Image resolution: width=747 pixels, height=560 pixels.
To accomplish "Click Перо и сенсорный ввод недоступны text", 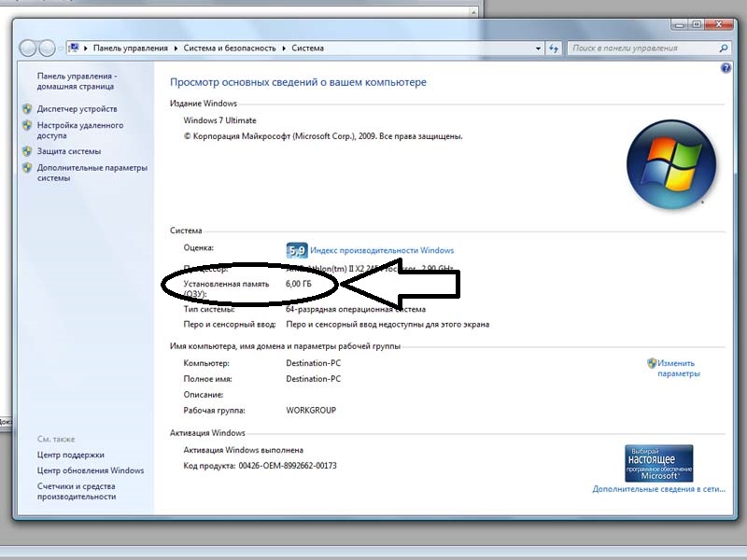I will click(388, 325).
